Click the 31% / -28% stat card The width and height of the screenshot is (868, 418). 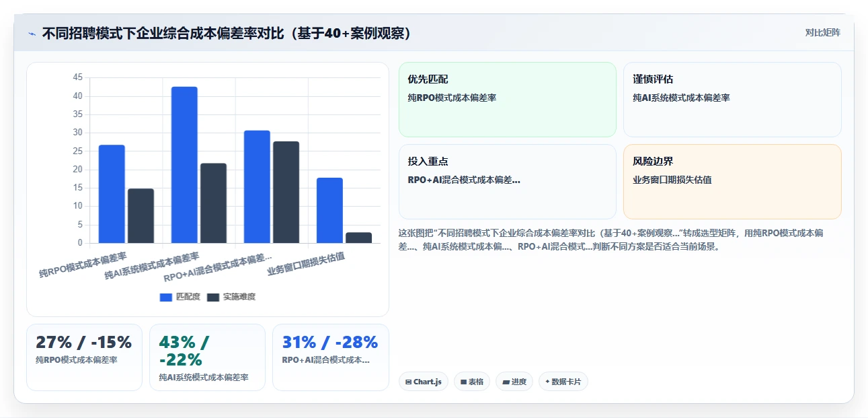pos(331,357)
